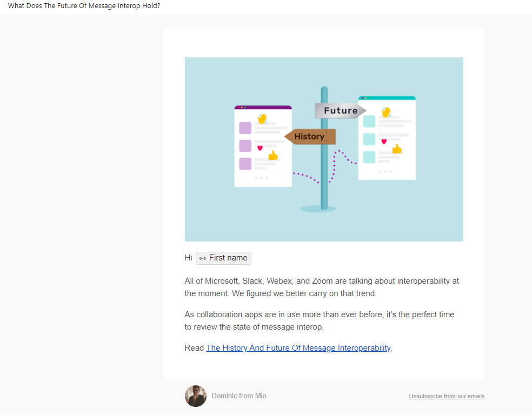Viewport: 532px width, 415px height.
Task: Click the "Future" signpost icon
Action: point(341,110)
